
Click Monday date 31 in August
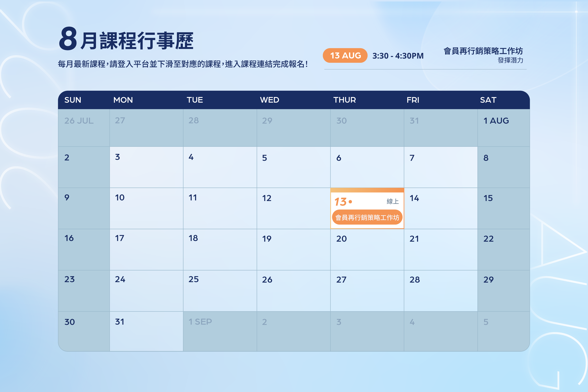[120, 321]
